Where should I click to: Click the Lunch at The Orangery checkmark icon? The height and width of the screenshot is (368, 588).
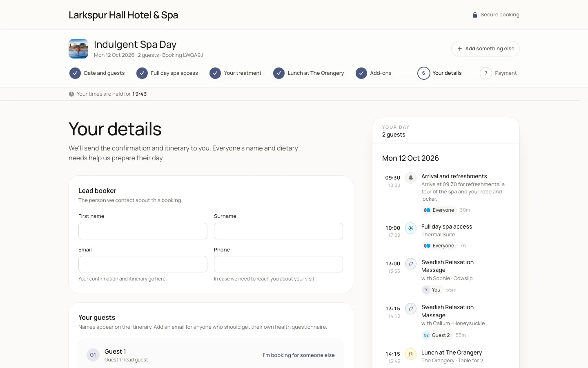[279, 73]
